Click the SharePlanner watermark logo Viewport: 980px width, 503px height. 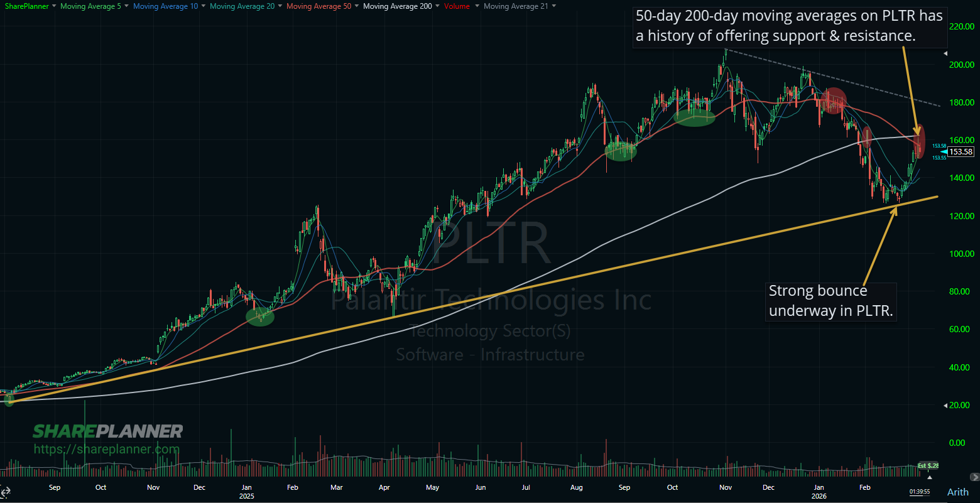click(x=108, y=431)
